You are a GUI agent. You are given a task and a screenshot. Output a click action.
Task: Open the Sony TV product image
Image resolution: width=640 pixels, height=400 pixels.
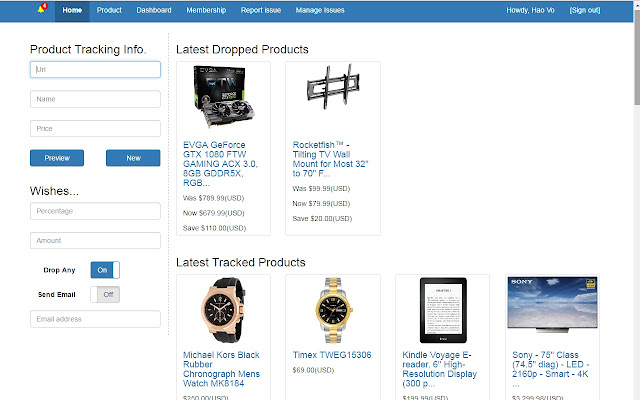coord(552,304)
